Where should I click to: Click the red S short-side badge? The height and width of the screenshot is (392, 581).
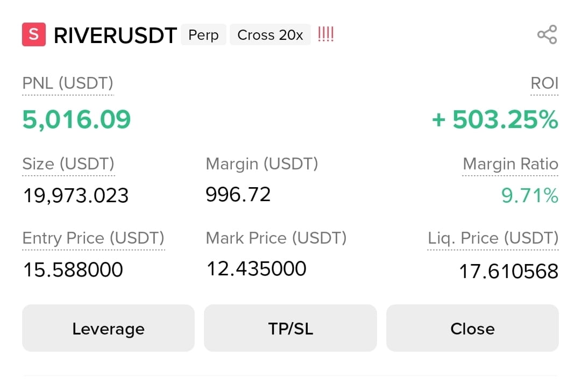34,34
